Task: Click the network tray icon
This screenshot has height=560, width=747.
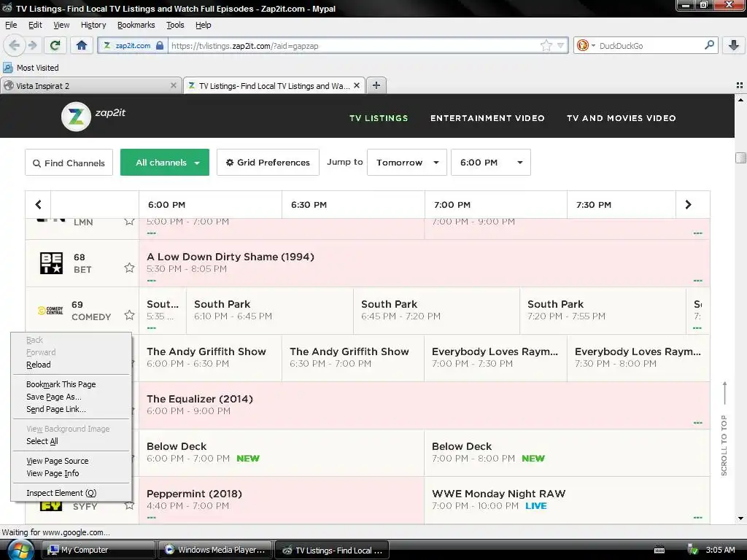Action: 693,550
